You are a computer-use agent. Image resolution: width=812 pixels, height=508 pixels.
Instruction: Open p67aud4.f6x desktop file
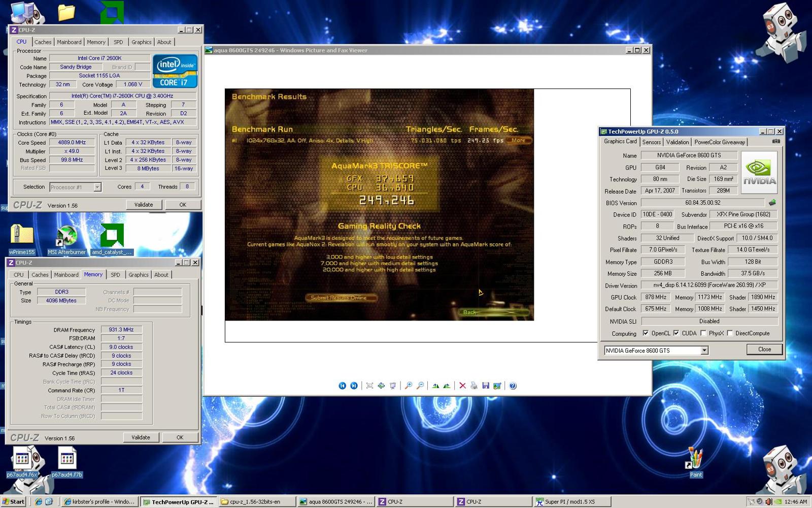pyautogui.click(x=22, y=462)
